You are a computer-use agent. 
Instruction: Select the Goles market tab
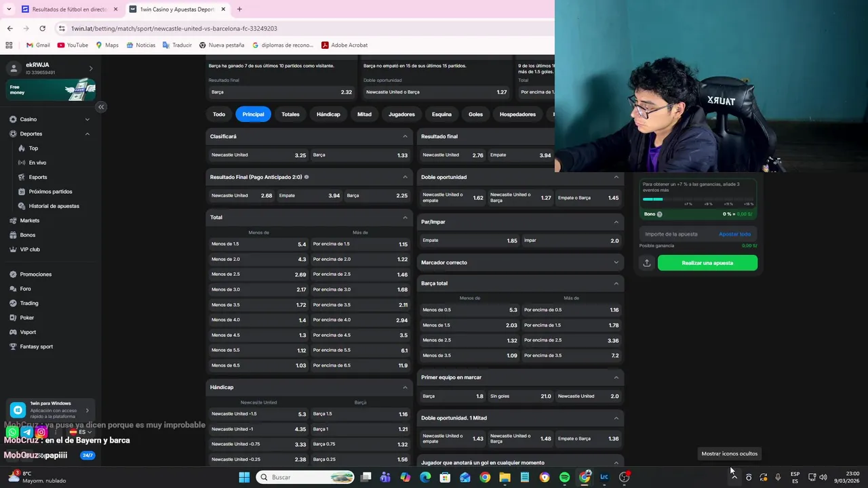(x=475, y=115)
